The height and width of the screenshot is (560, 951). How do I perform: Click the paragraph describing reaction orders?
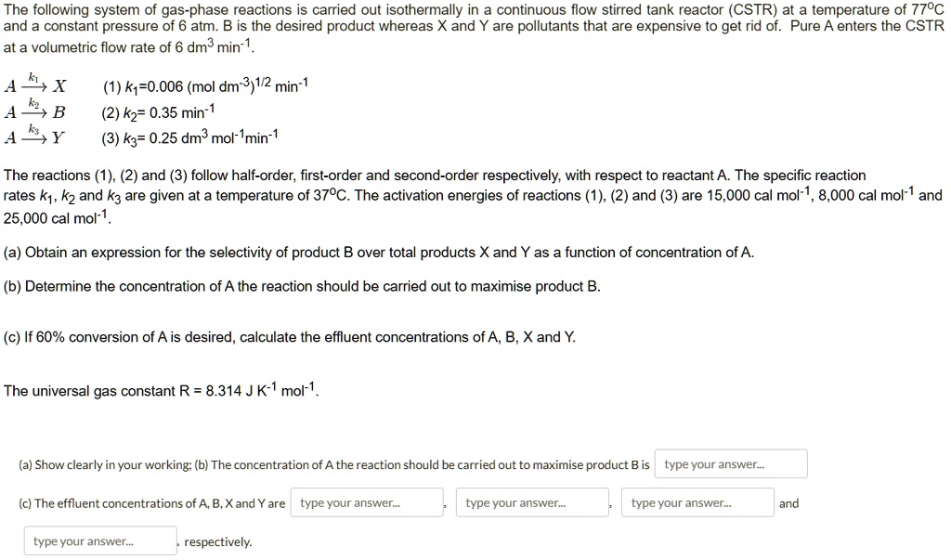click(464, 195)
